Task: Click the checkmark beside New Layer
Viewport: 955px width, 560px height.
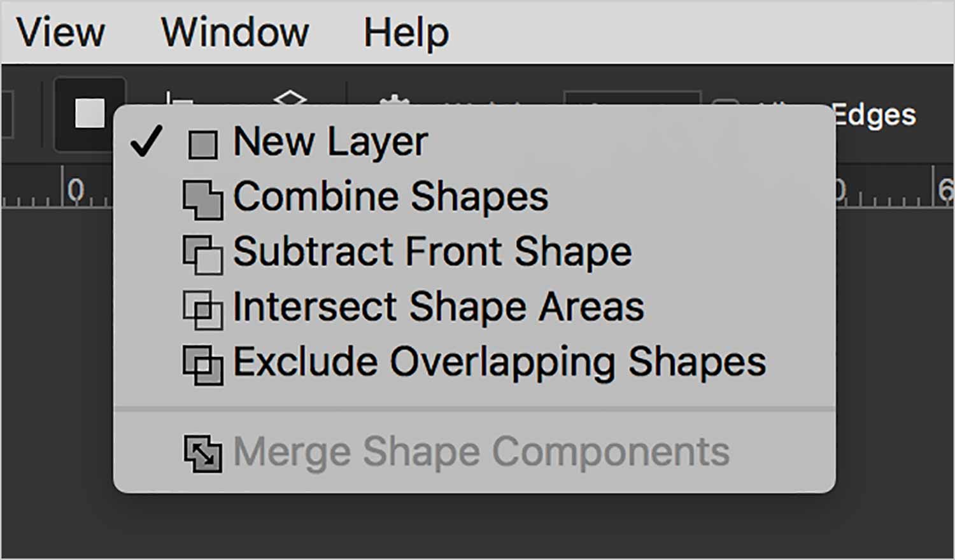Action: [x=146, y=141]
